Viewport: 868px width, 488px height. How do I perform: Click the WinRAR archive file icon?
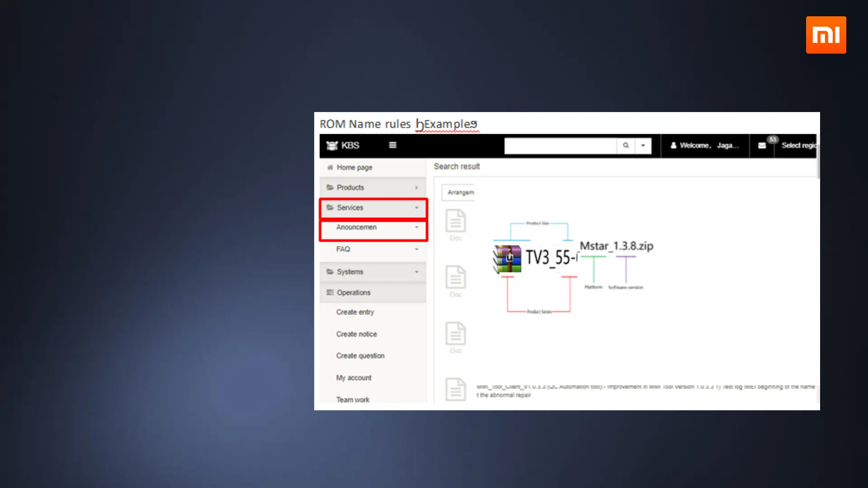[x=507, y=259]
